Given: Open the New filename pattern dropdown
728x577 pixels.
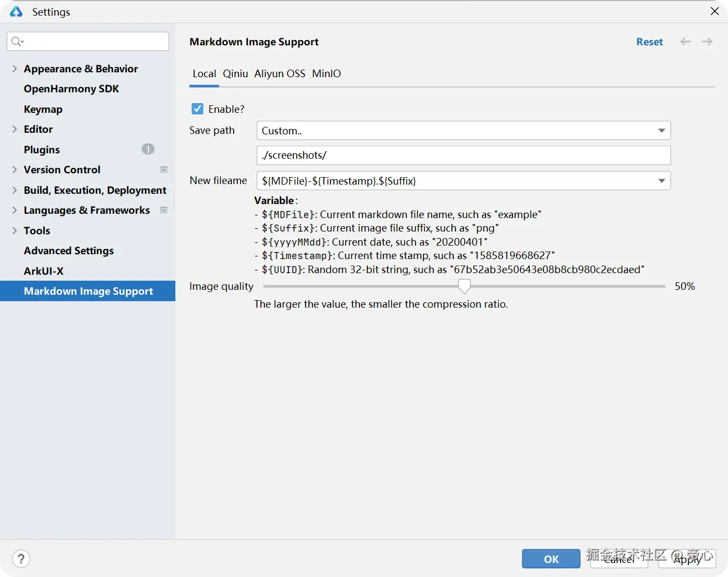Looking at the screenshot, I should (661, 181).
